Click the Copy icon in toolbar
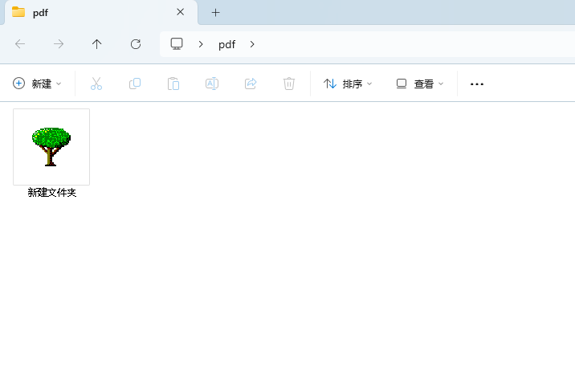The width and height of the screenshot is (575, 392). coord(135,84)
